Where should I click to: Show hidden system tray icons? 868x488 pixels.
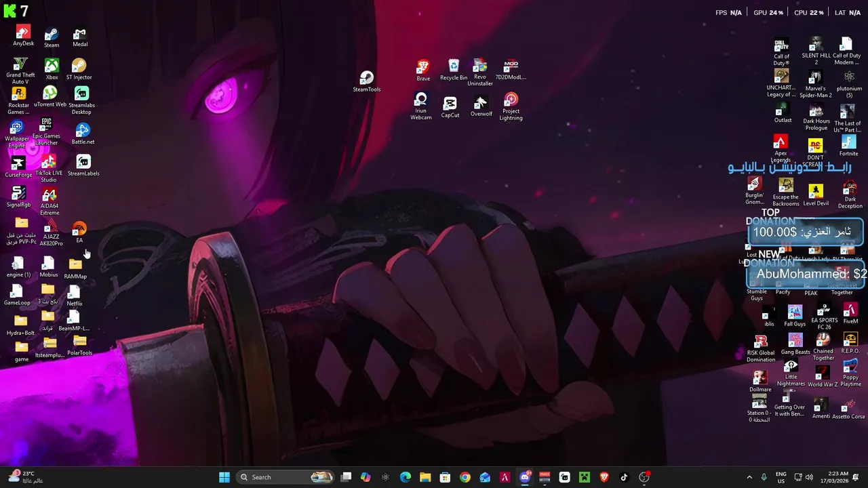750,477
